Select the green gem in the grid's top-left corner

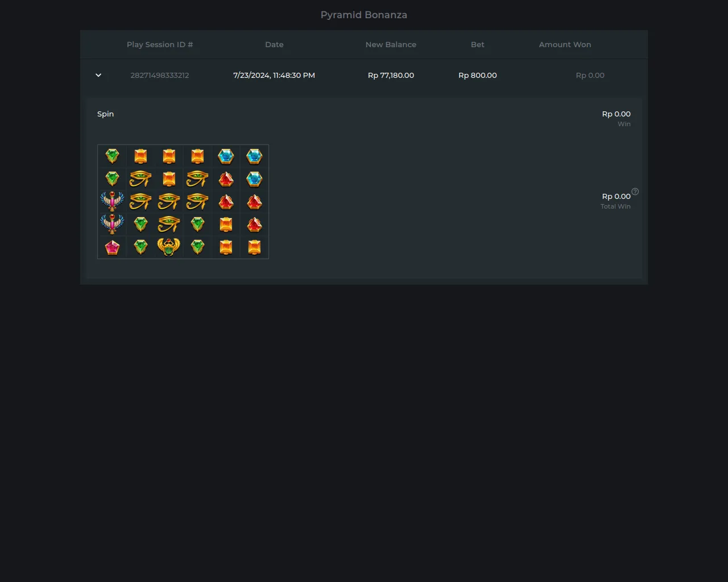pos(112,156)
